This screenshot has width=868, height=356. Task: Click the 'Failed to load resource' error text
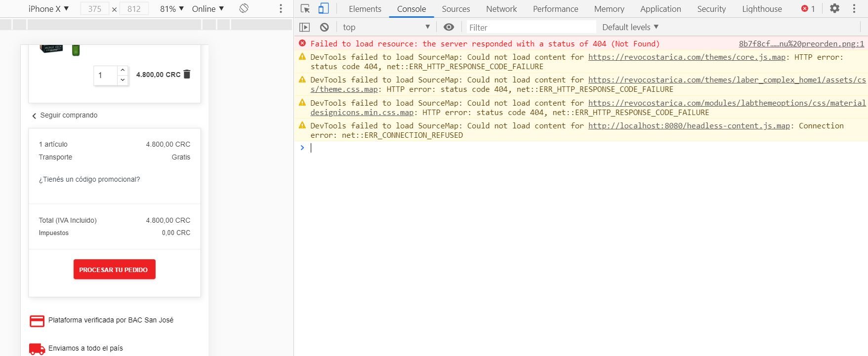pyautogui.click(x=485, y=43)
